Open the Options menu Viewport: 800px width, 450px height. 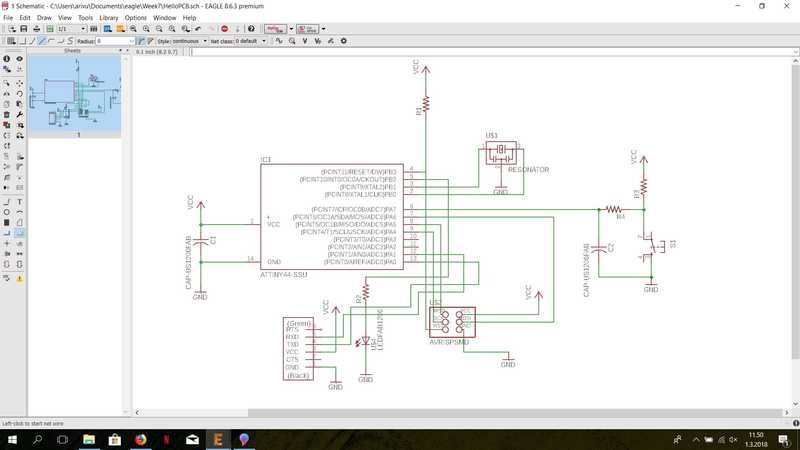(x=136, y=17)
